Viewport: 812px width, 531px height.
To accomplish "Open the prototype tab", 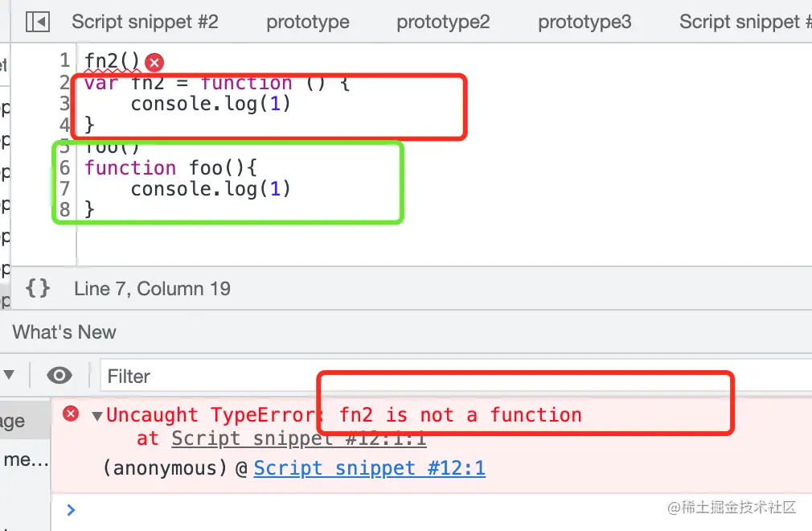I will coord(308,22).
